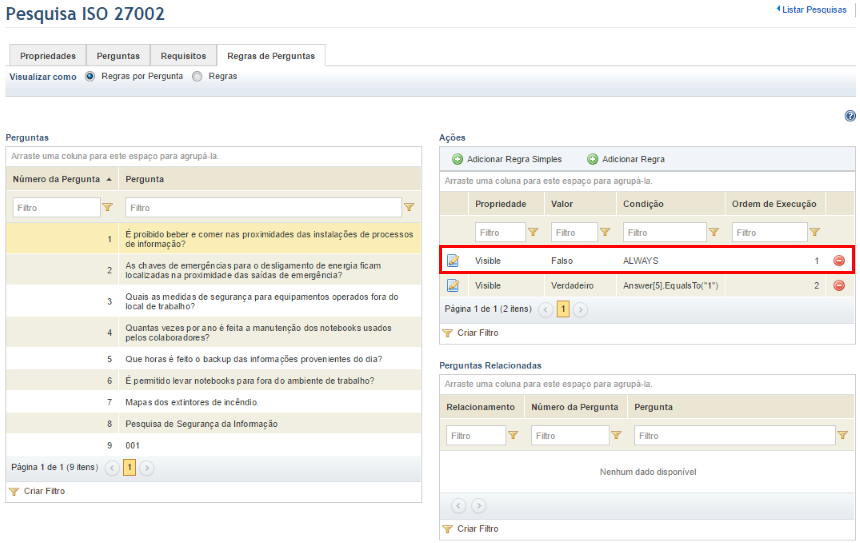
Task: Click filter funnel for related Número da Pergunta column
Action: (616, 435)
